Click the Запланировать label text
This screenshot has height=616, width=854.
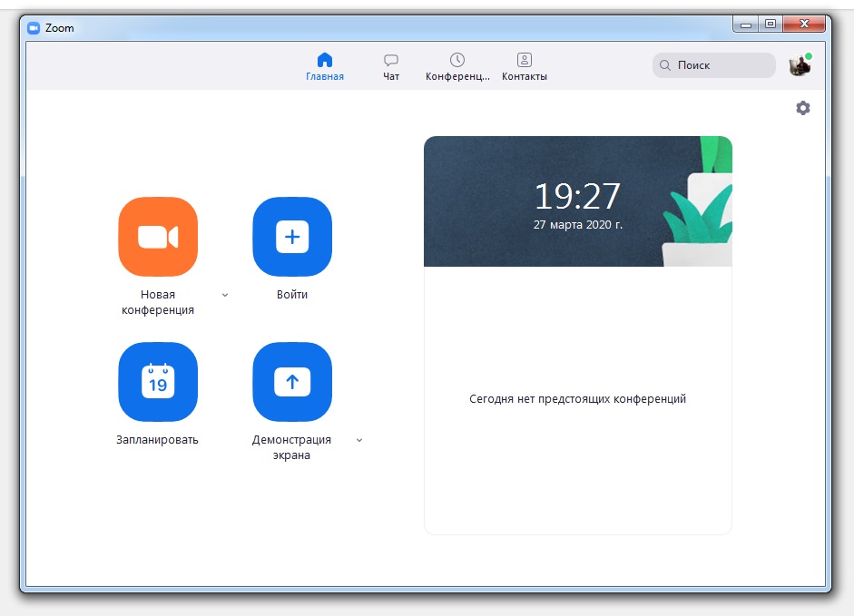157,440
